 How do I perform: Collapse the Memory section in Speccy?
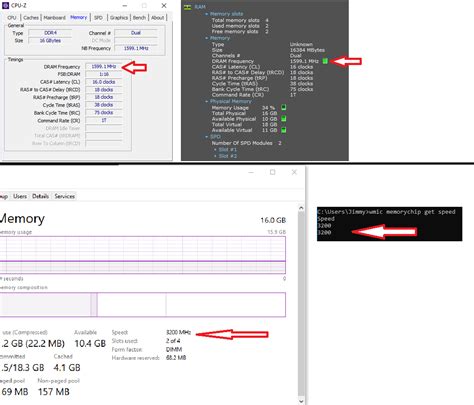[207, 38]
